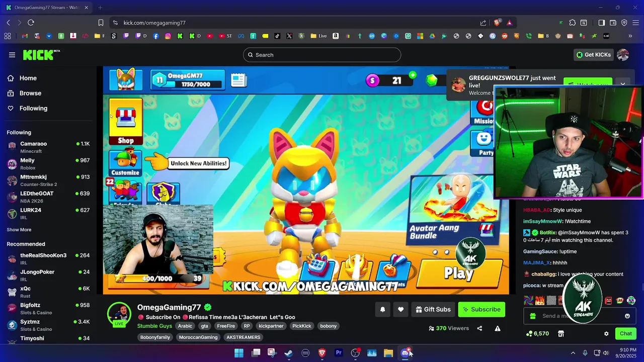
Task: Open Syztmz recommended channel
Action: 48,325
